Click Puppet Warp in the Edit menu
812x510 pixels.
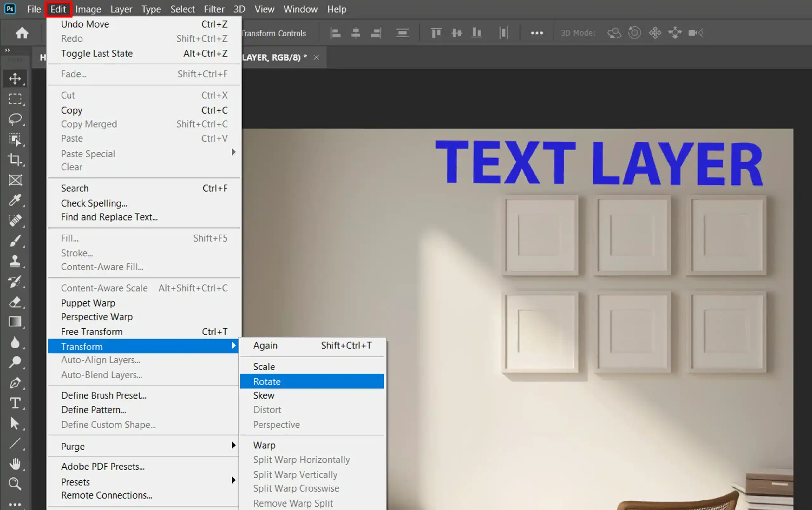click(x=144, y=303)
